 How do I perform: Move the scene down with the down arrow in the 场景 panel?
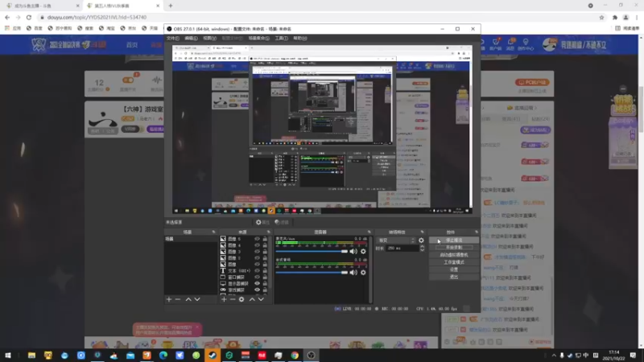coord(197,299)
